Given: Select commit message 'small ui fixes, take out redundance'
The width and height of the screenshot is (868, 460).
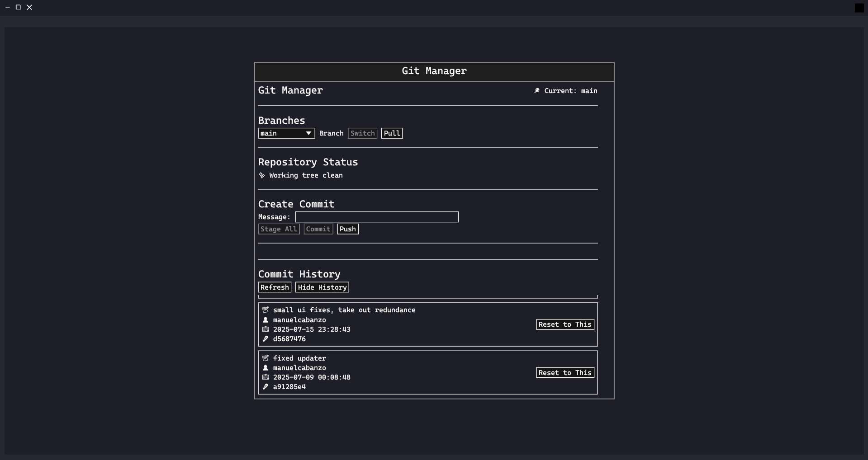Looking at the screenshot, I should [344, 310].
